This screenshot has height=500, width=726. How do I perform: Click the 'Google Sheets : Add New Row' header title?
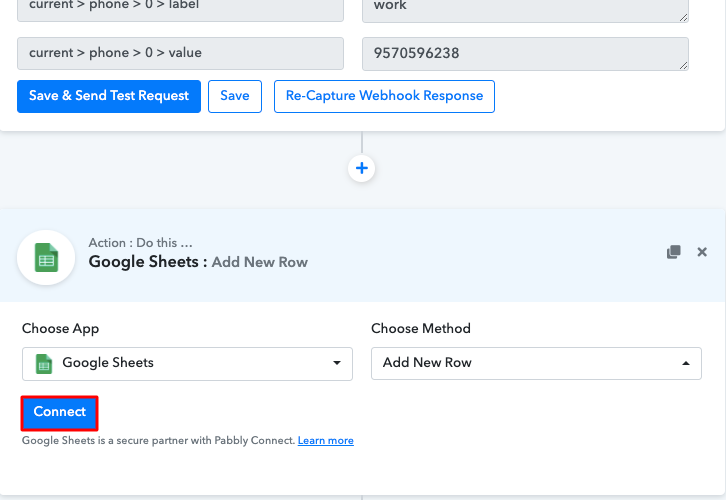[x=198, y=262]
